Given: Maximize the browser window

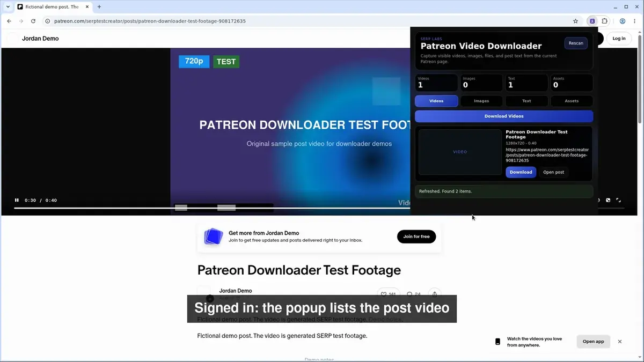Looking at the screenshot, I should pyautogui.click(x=626, y=7).
